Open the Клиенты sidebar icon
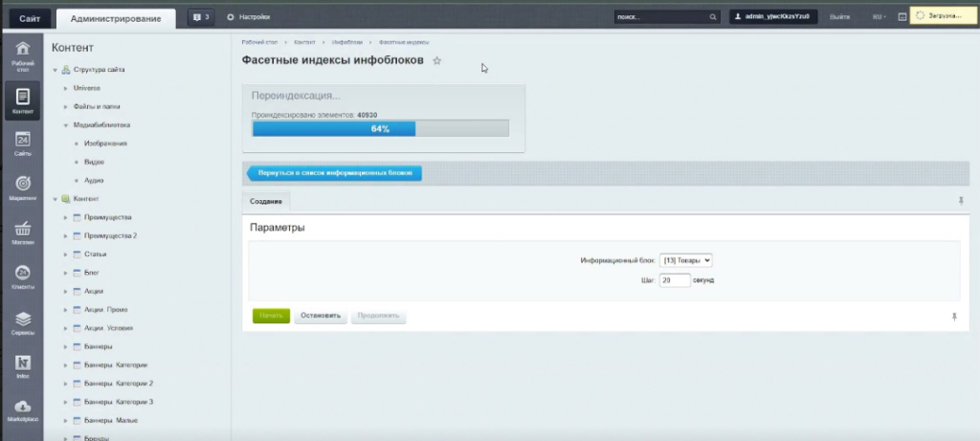This screenshot has height=441, width=980. (23, 277)
